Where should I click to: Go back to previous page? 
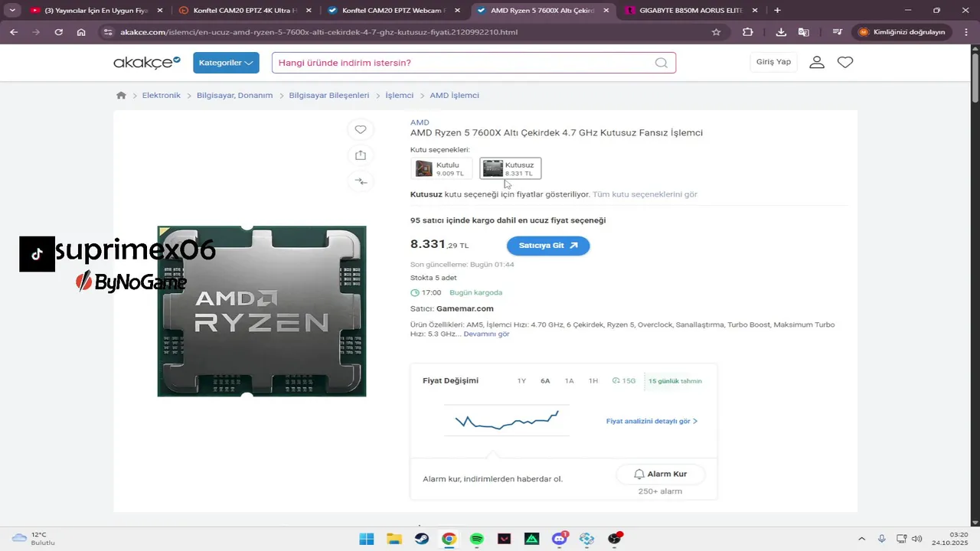(x=14, y=32)
